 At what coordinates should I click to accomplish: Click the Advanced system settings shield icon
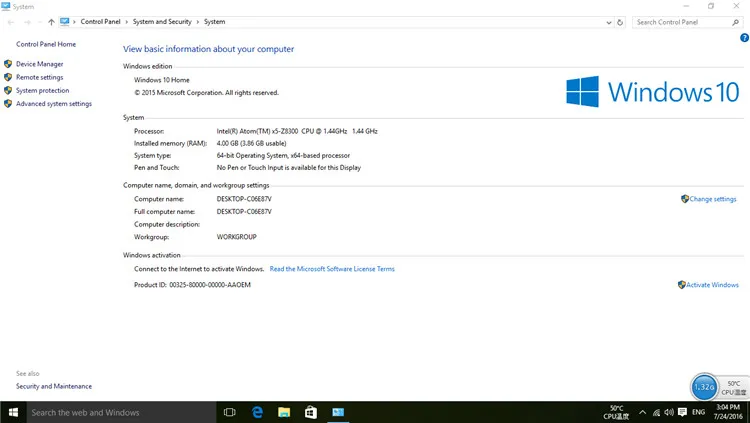pyautogui.click(x=8, y=103)
